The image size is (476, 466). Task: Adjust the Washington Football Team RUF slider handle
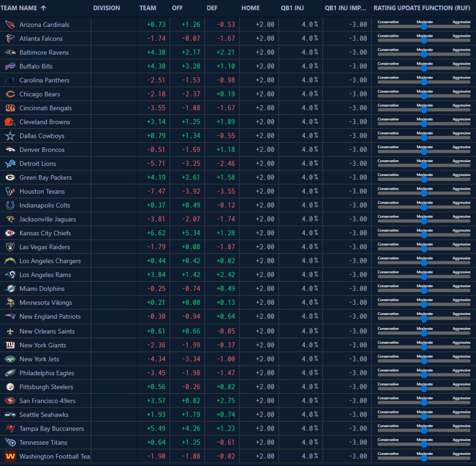[x=424, y=459]
